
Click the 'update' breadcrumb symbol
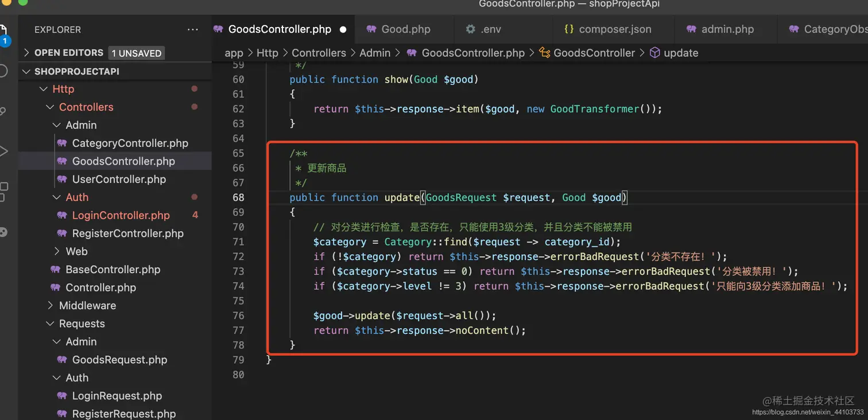(x=681, y=53)
